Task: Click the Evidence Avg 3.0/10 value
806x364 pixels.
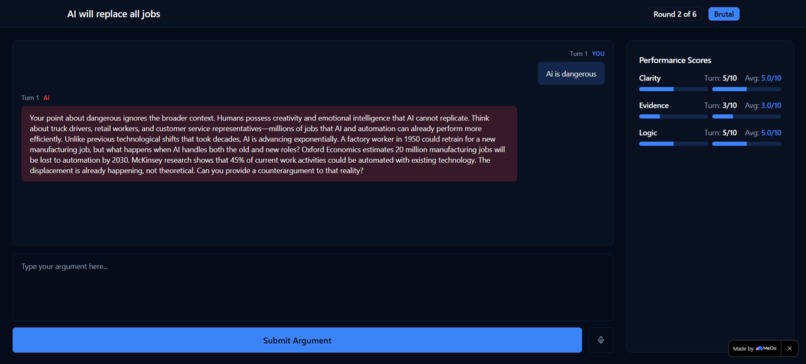Action: tap(763, 105)
